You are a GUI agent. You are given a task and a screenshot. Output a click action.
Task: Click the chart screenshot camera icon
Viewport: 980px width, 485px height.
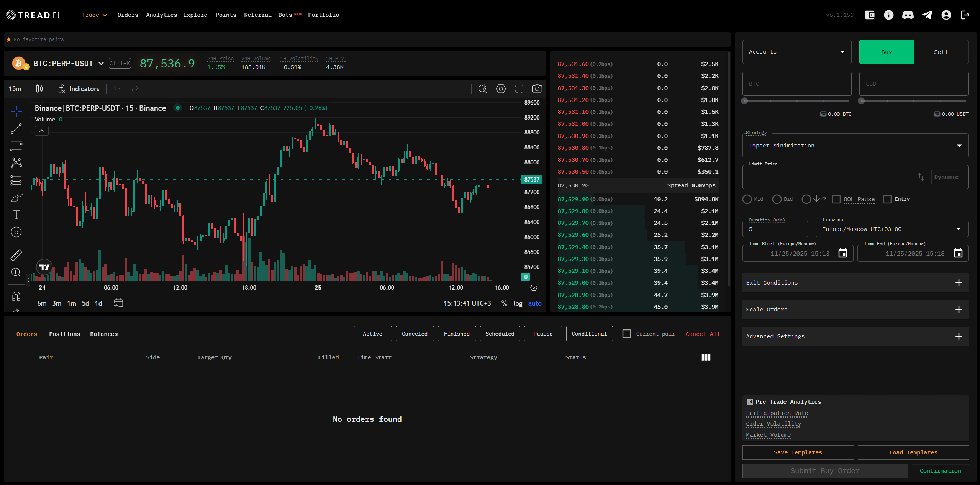(x=537, y=89)
